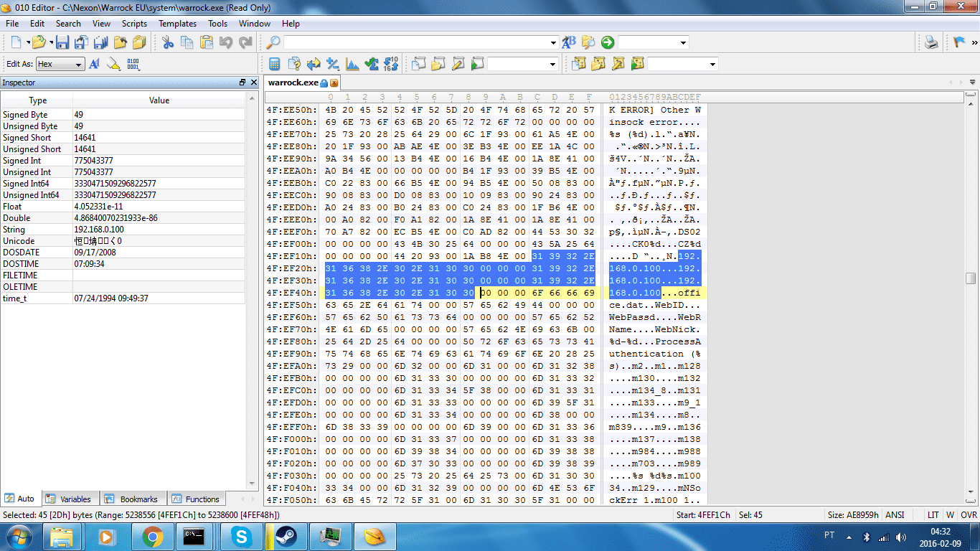Click the Checksum checkmark icon
This screenshot has height=551, width=980.
(372, 64)
